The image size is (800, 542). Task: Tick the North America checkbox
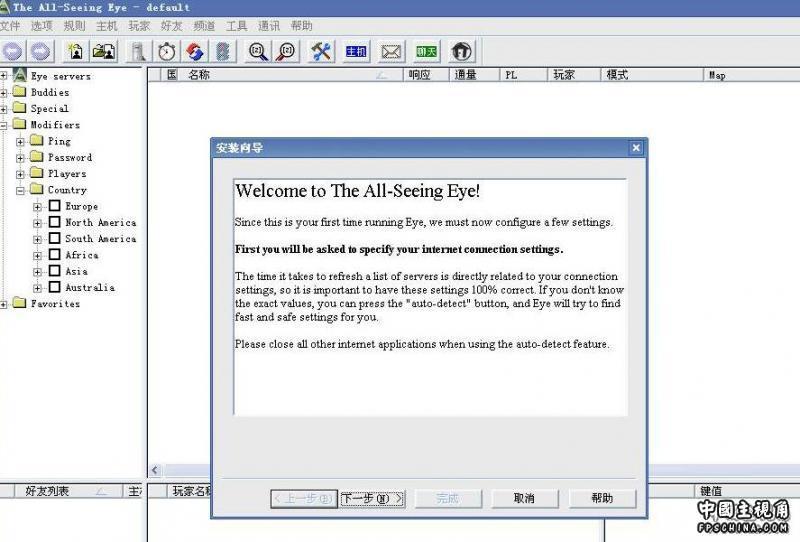[x=55, y=222]
